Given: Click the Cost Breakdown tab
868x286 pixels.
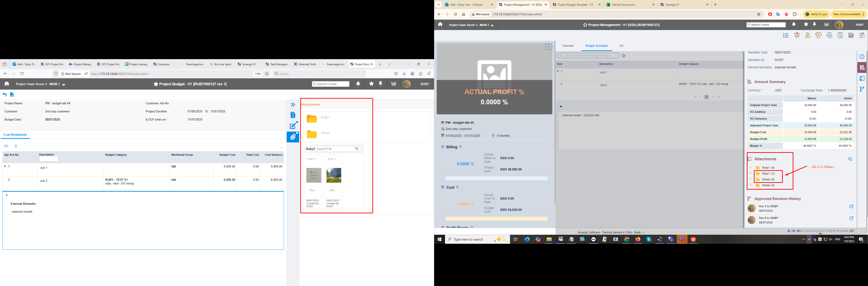Looking at the screenshot, I should coord(15,135).
